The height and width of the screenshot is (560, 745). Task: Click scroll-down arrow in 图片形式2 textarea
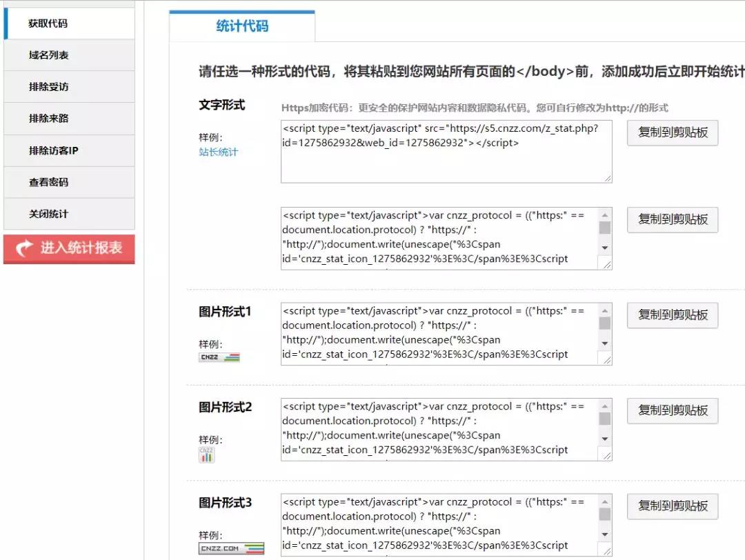click(x=604, y=439)
